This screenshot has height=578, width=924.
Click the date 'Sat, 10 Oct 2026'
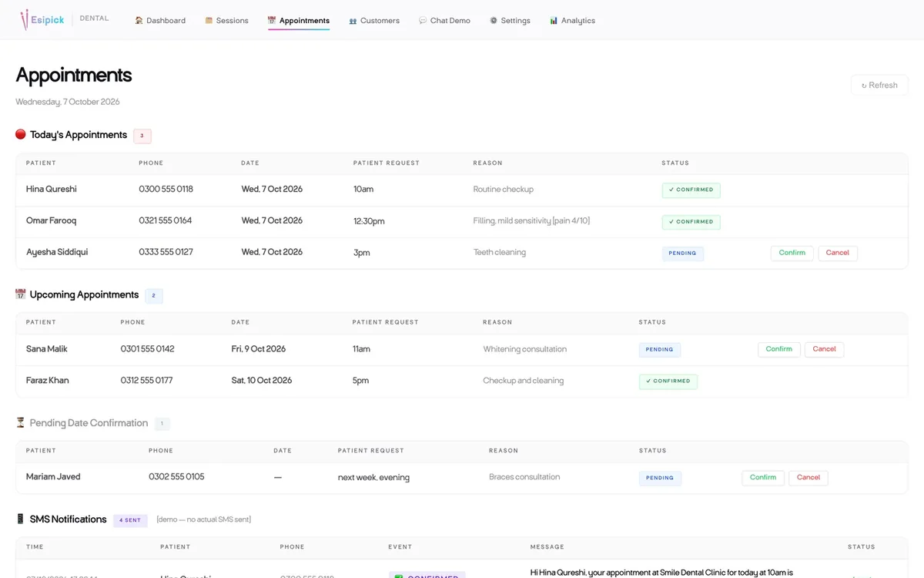pyautogui.click(x=262, y=381)
